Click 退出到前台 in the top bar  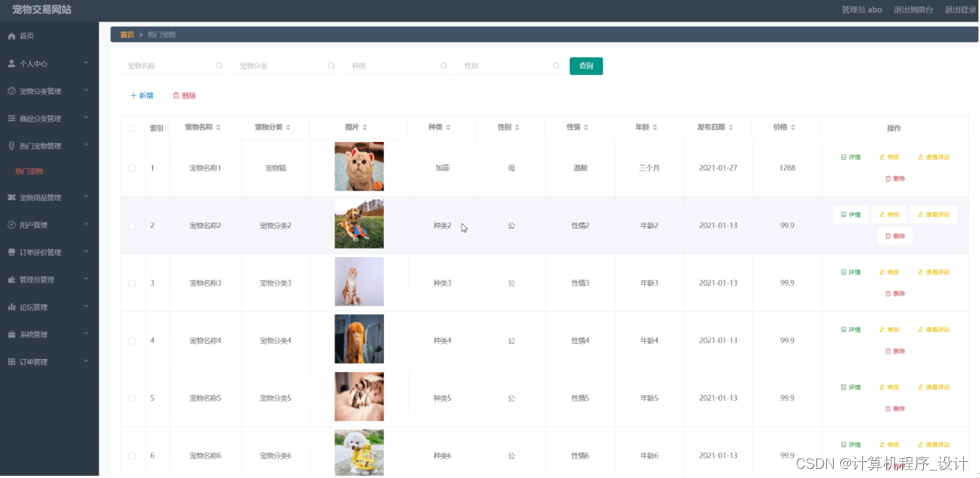coord(913,10)
